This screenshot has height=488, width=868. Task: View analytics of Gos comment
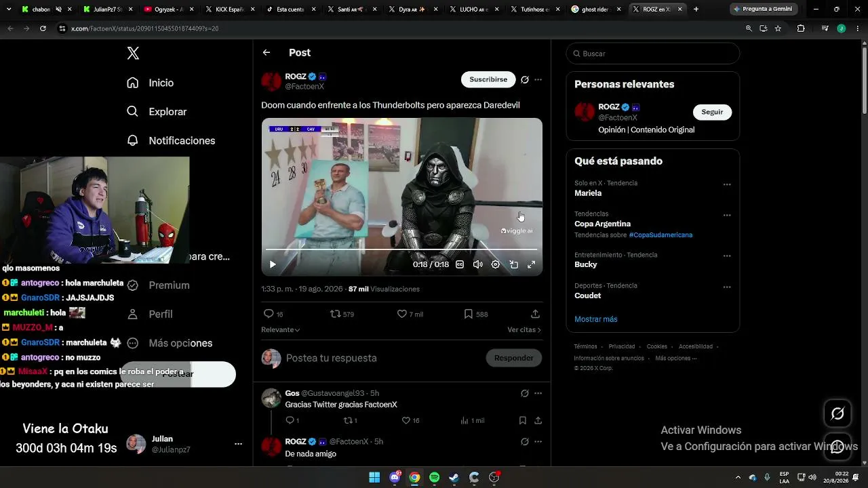pos(472,420)
